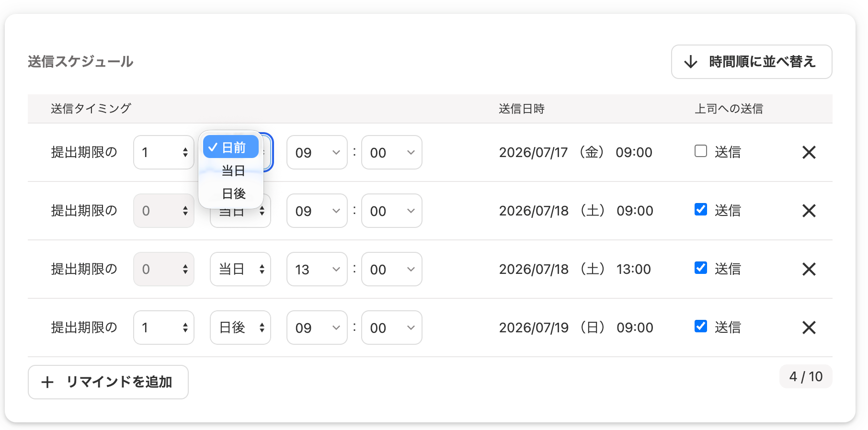Uncheck 送信 checkbox for 2026/07/19 row
Image resolution: width=868 pixels, height=430 pixels.
(x=701, y=326)
